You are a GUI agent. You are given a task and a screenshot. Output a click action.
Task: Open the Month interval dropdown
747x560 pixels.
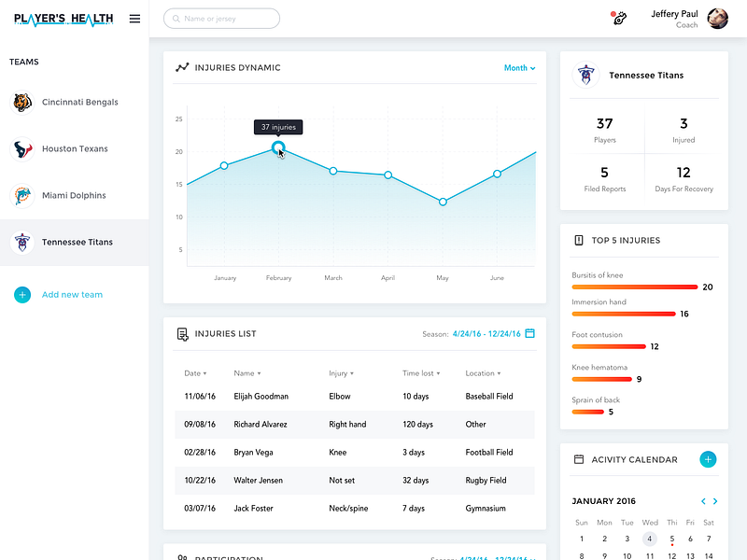click(519, 67)
